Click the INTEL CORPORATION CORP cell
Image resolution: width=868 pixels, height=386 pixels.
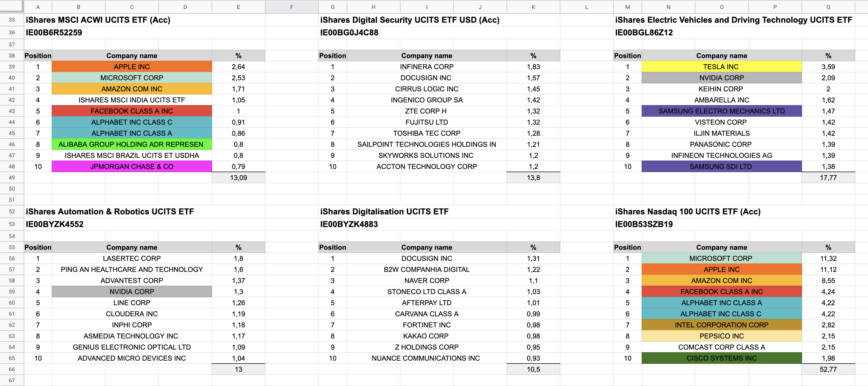721,325
